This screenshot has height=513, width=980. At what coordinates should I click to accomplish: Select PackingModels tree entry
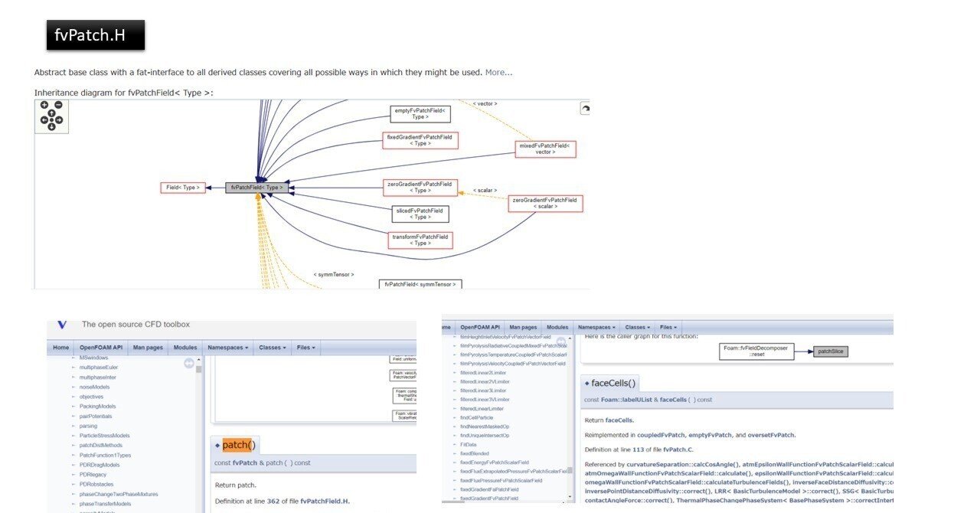[97, 406]
